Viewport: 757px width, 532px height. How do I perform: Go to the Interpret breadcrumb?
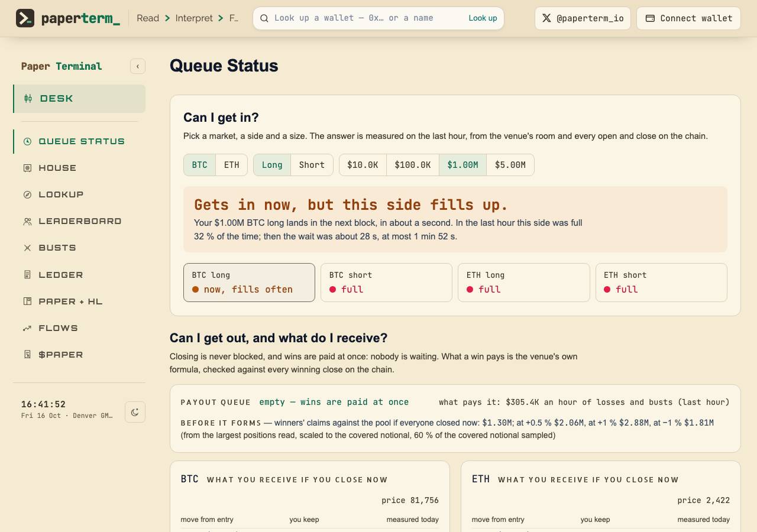point(194,18)
